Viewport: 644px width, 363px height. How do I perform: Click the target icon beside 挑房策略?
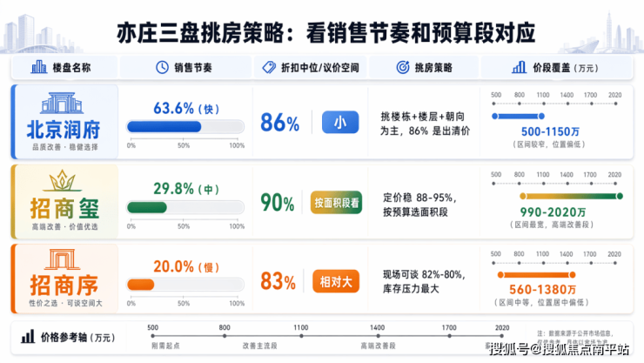click(x=403, y=67)
